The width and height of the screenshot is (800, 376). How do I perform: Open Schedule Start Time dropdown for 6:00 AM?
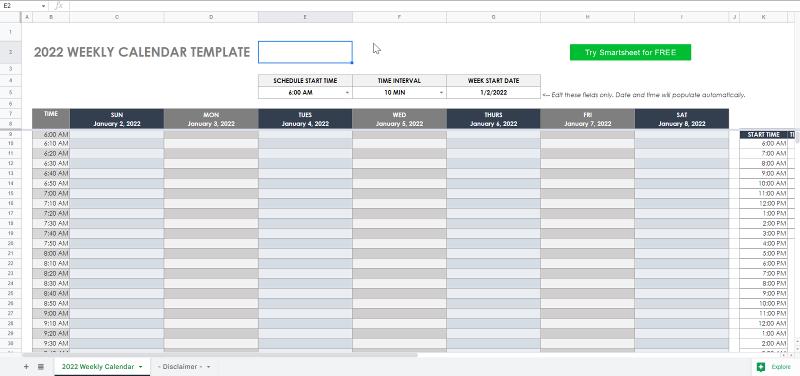(347, 93)
